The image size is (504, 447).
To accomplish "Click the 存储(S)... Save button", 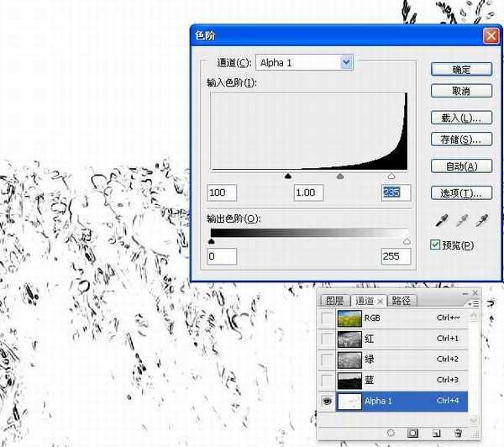I will pyautogui.click(x=461, y=139).
